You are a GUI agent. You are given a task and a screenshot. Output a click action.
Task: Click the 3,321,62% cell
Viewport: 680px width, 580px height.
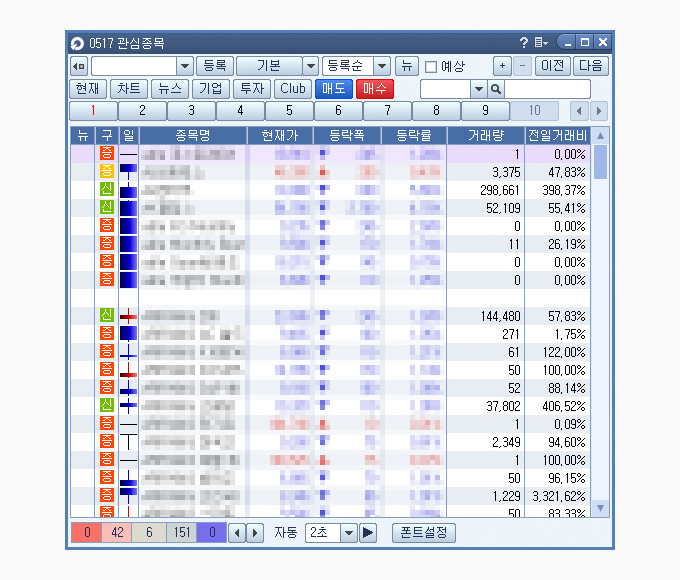coord(559,496)
